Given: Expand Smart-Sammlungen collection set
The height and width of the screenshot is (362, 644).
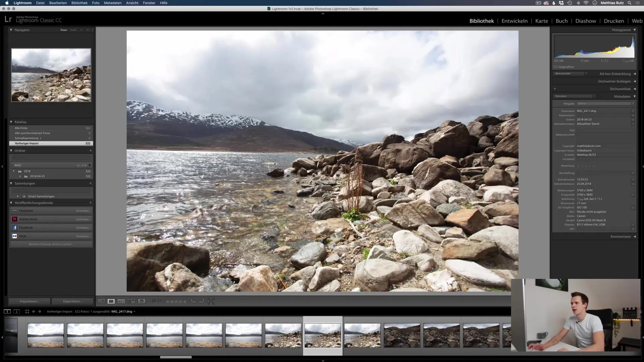Looking at the screenshot, I should point(18,196).
